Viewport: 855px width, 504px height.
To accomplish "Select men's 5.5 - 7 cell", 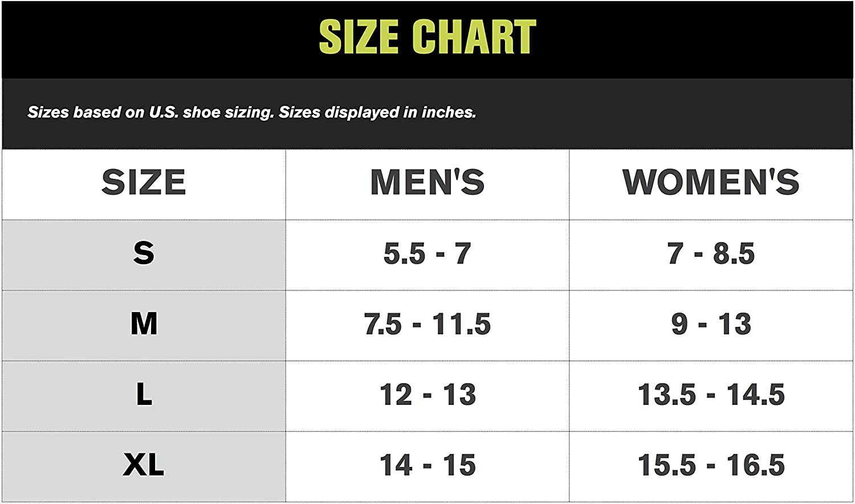I will [427, 253].
